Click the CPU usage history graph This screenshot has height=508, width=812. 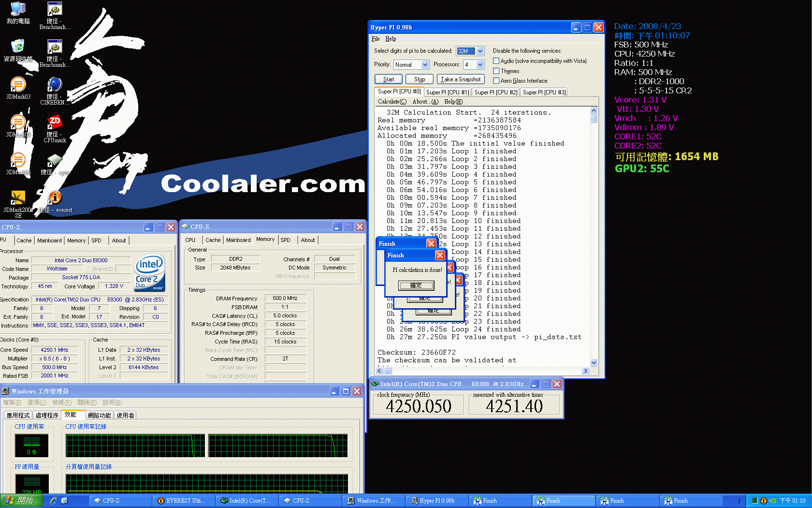206,446
